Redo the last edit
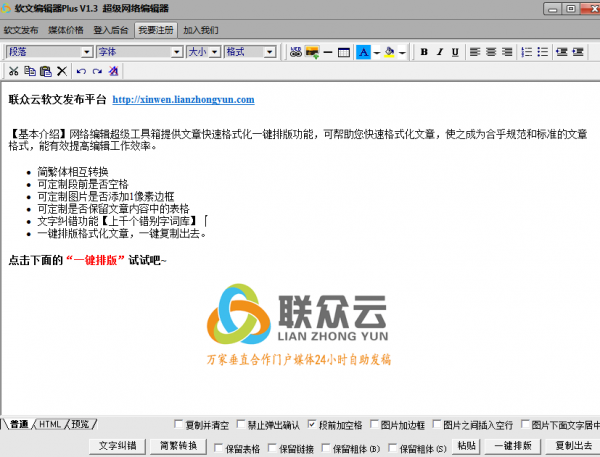Image resolution: width=600 pixels, height=457 pixels. coord(97,71)
